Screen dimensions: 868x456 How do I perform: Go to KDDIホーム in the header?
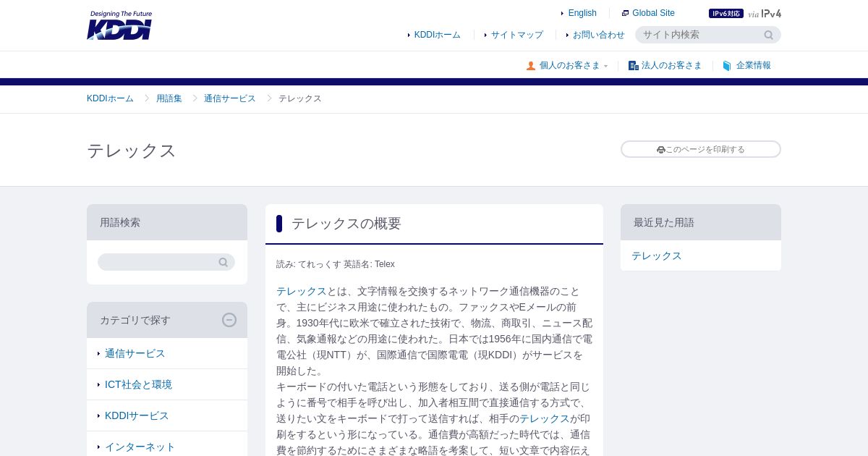point(437,35)
